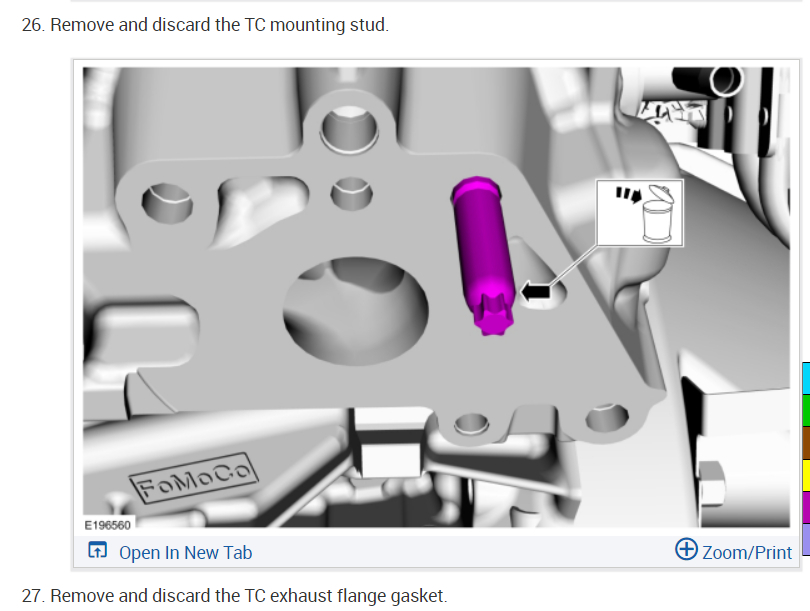This screenshot has height=611, width=810.
Task: Pick the green color swatch on right edge
Action: [806, 411]
